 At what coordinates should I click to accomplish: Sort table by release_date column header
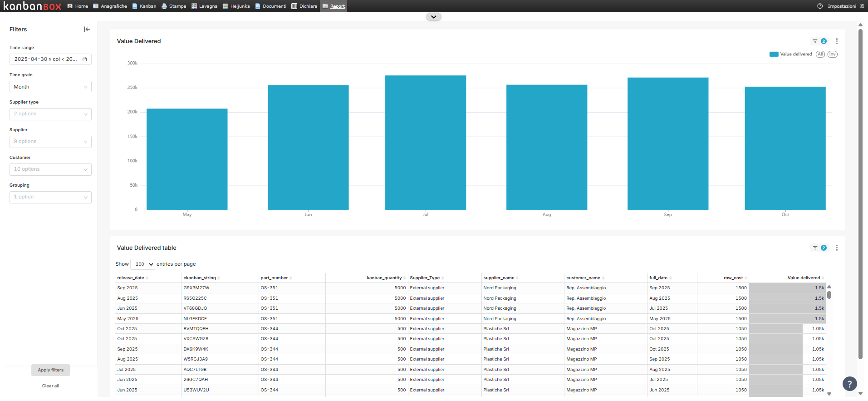[x=131, y=278]
